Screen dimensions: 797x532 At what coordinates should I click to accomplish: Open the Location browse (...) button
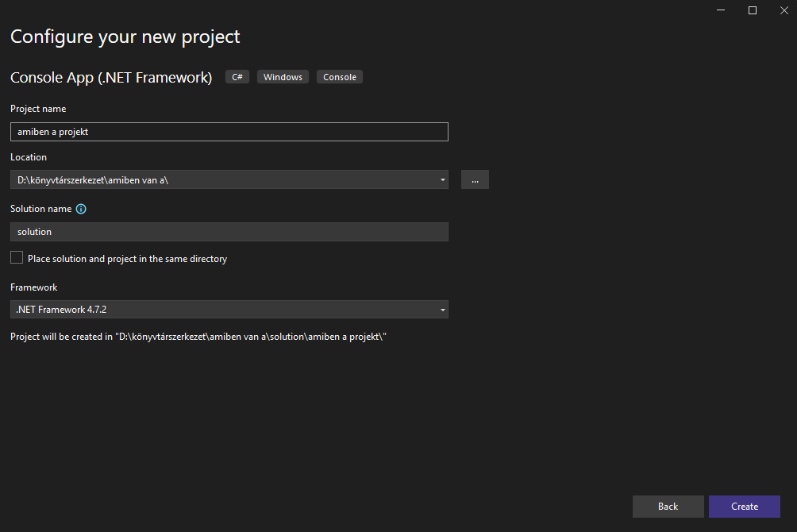475,179
